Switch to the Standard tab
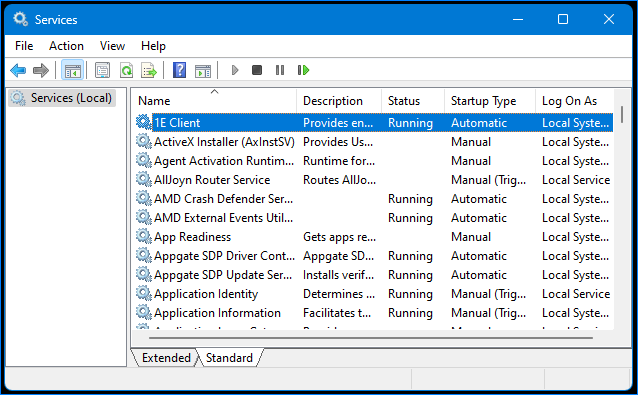This screenshot has height=395, width=638. [x=229, y=358]
